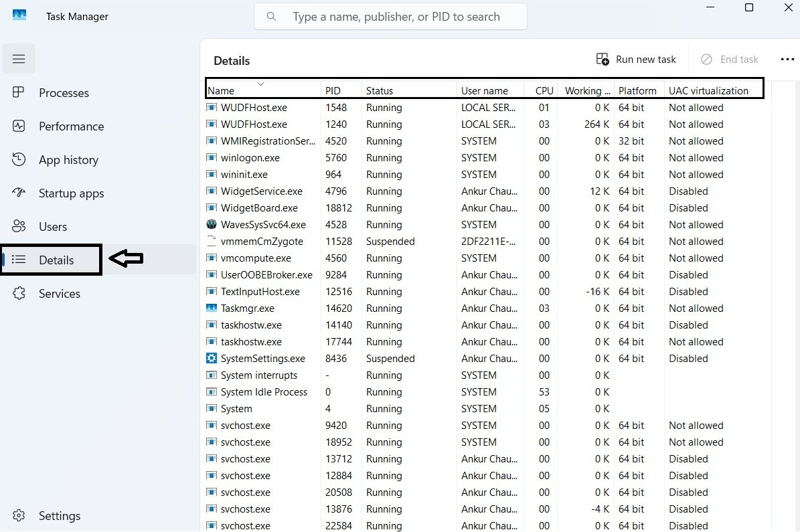Click the vmmemCmZygote file icon
The height and width of the screenshot is (532, 800).
212,242
